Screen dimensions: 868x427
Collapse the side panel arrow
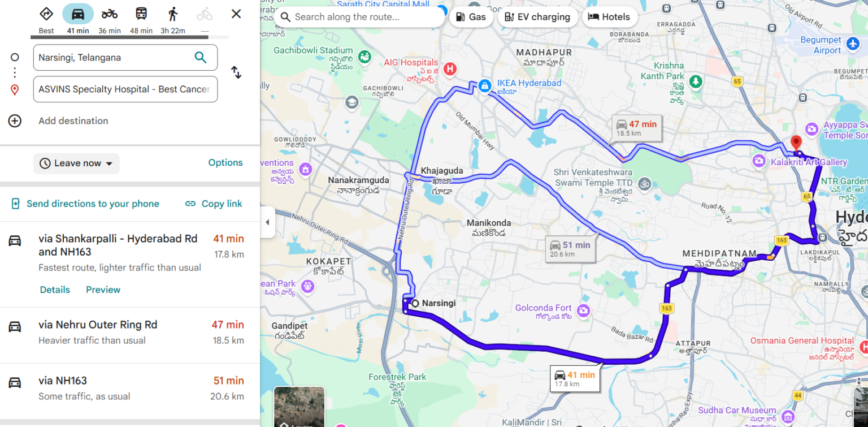coord(268,222)
